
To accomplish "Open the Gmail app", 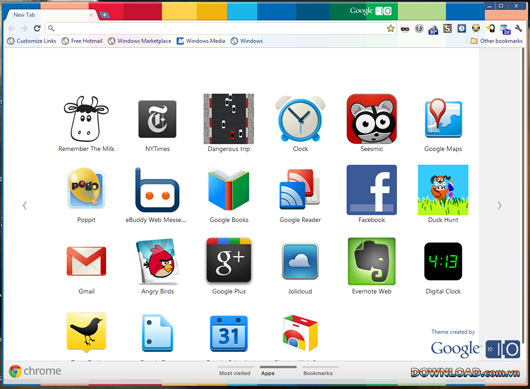I will pos(86,261).
